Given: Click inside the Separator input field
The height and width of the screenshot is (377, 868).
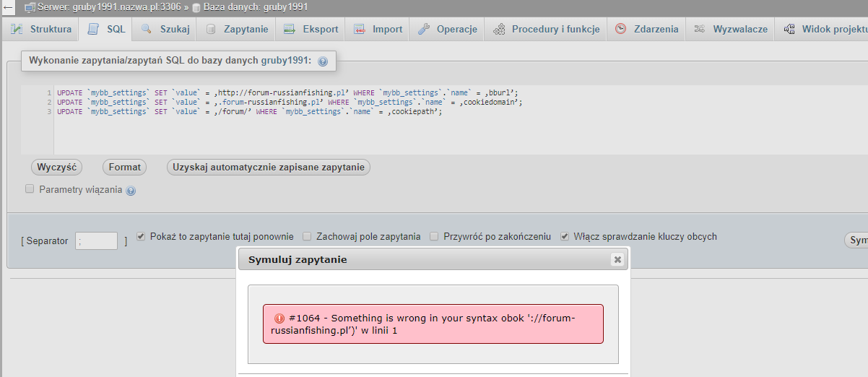Looking at the screenshot, I should 96,240.
